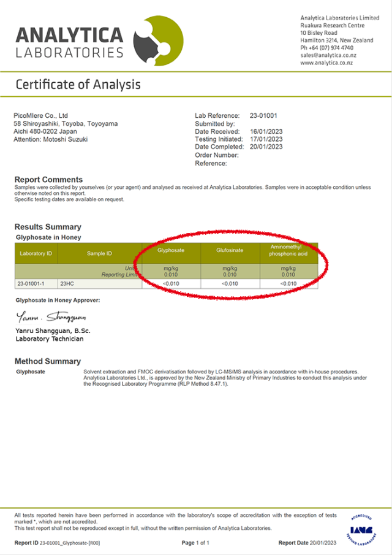Select the 'shall not be reproduced except in full' line
392x555 pixels.
tap(143, 528)
